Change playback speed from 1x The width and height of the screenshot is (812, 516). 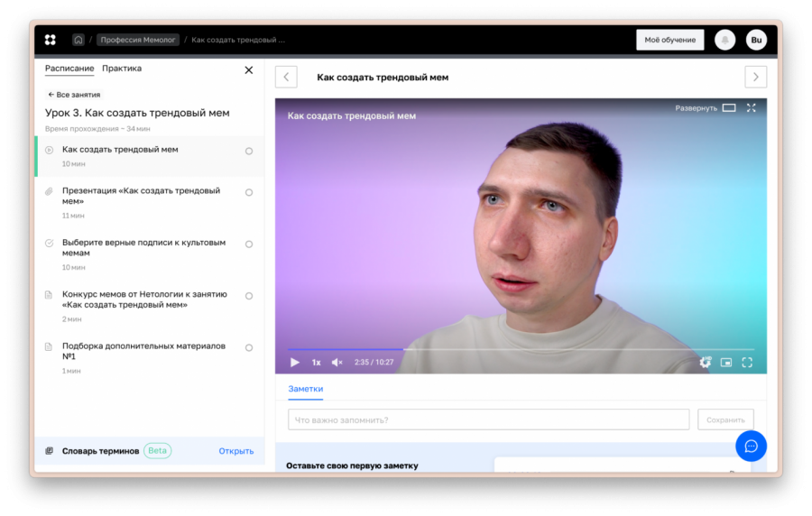pos(317,362)
